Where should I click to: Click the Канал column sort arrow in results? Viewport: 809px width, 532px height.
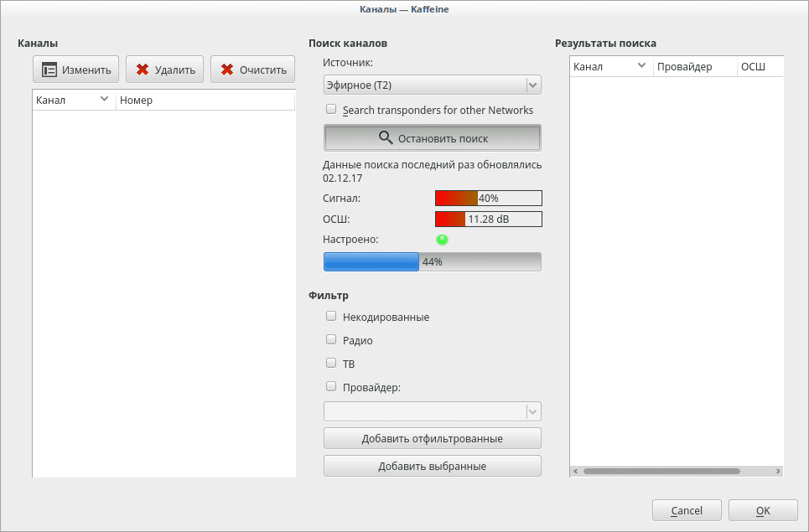641,66
